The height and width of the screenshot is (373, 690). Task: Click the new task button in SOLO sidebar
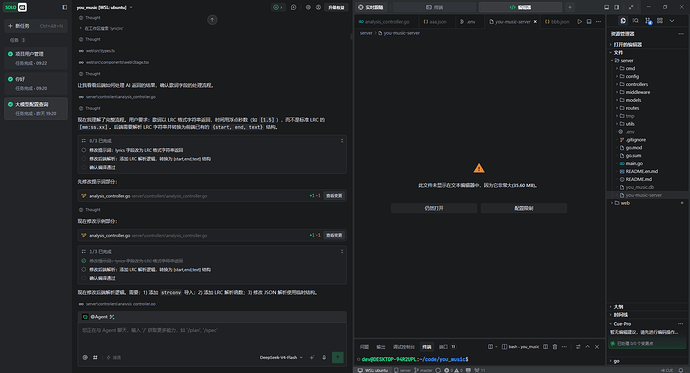(36, 26)
